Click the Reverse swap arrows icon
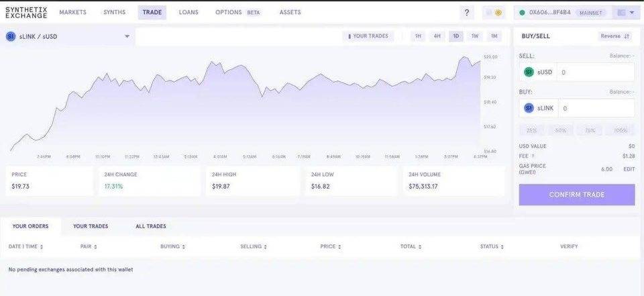This screenshot has height=296, width=644. click(627, 36)
